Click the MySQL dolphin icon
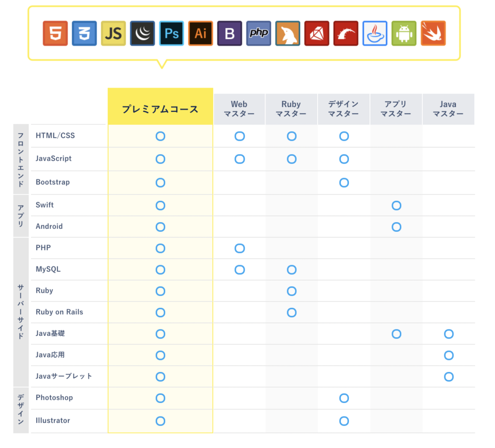The height and width of the screenshot is (448, 495). (x=288, y=33)
